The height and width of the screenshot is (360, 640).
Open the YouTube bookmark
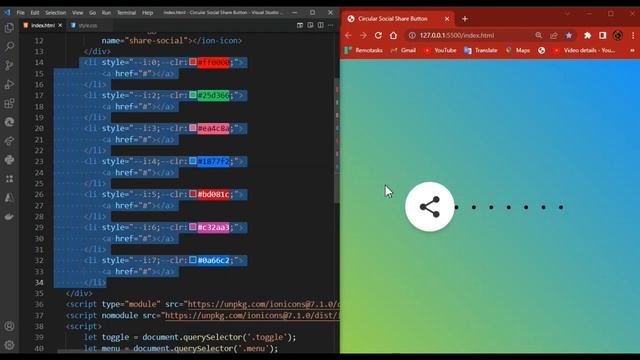point(440,50)
